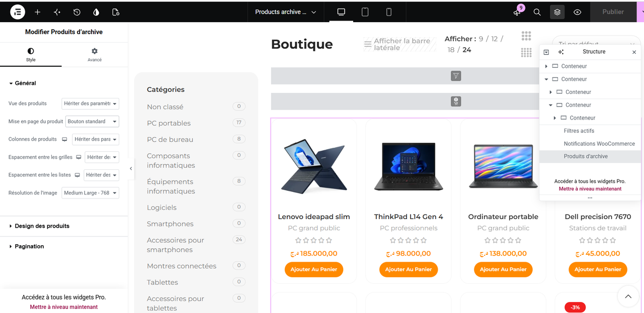Open site settings droplet icon
The width and height of the screenshot is (644, 313).
[x=96, y=12]
